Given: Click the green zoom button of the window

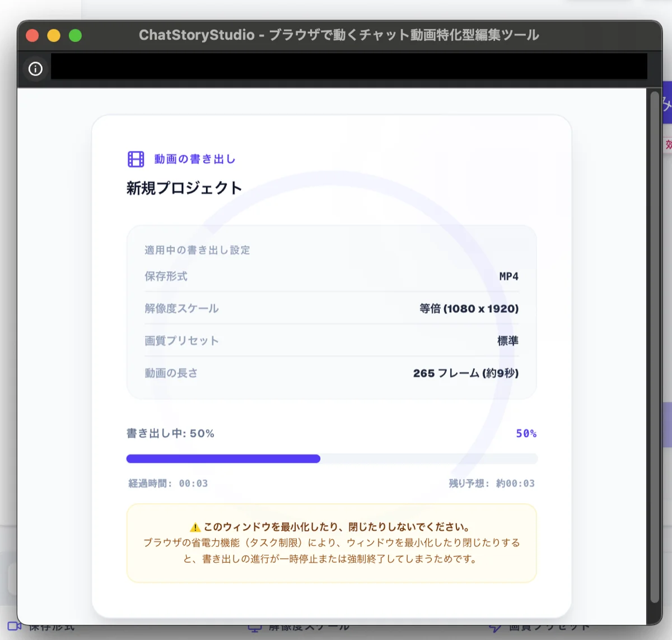Looking at the screenshot, I should 75,35.
